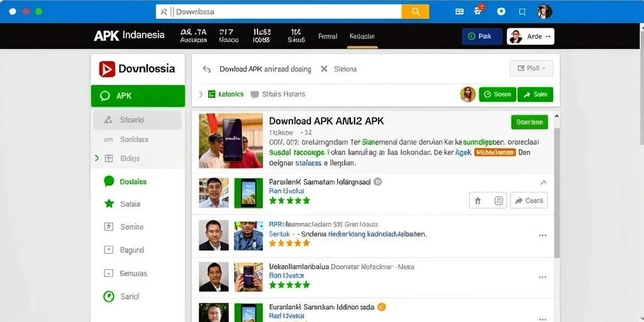Click the orange star rating in BPRtleamnacladam row
Viewport: 644px width, 322px height.
[x=289, y=243]
